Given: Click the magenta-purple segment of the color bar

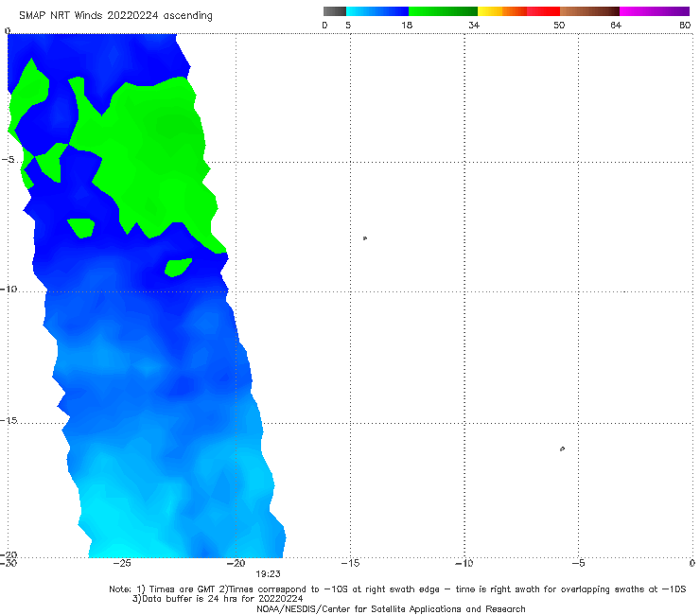Looking at the screenshot, I should click(655, 11).
